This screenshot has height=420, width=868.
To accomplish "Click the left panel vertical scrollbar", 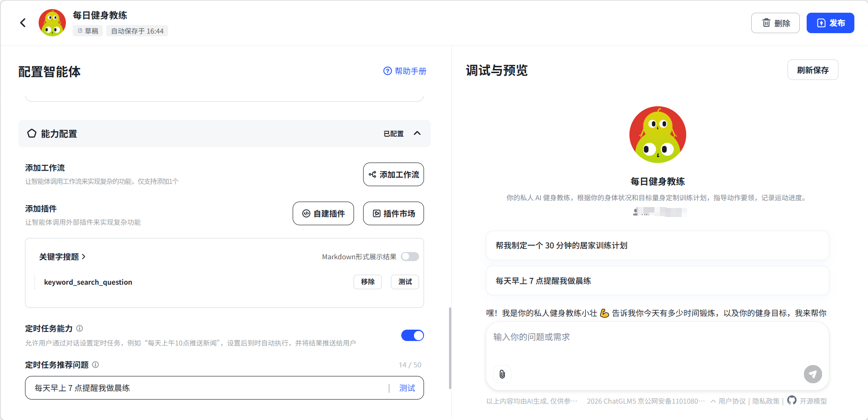I will coord(450,348).
